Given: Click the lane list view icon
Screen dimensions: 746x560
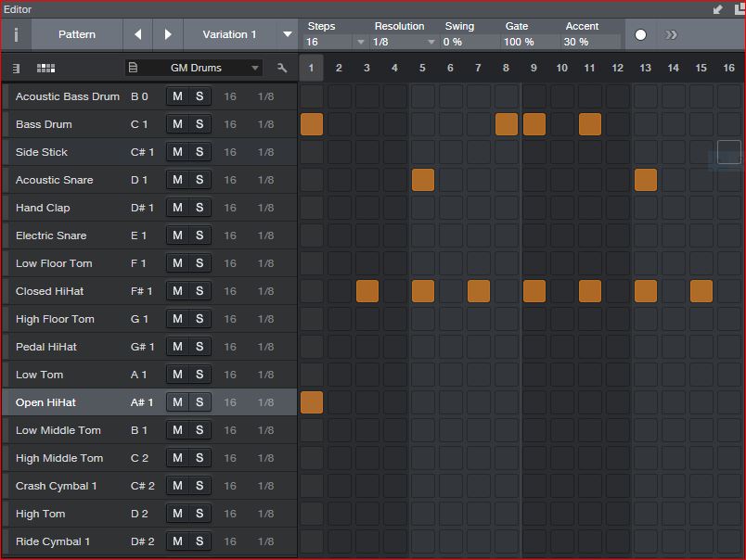Looking at the screenshot, I should tap(17, 68).
